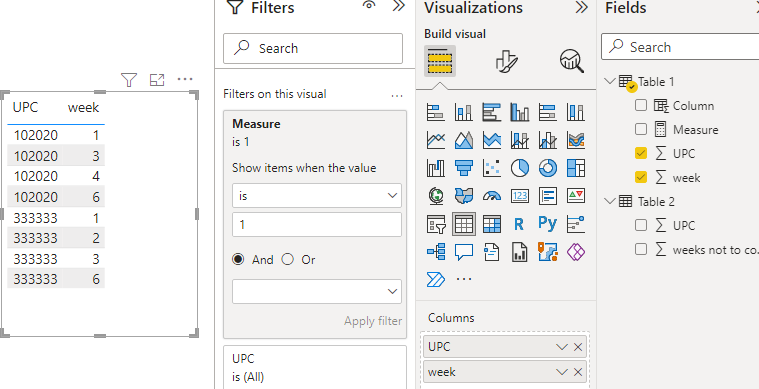The width and height of the screenshot is (759, 389).
Task: Open week column well dropdown arrow
Action: [x=562, y=372]
